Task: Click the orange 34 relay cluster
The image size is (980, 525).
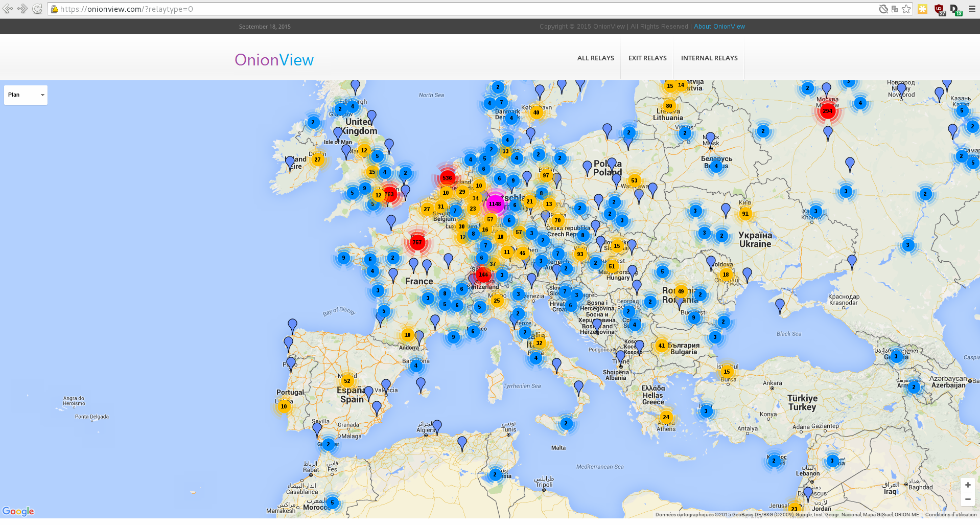Action: tap(476, 198)
